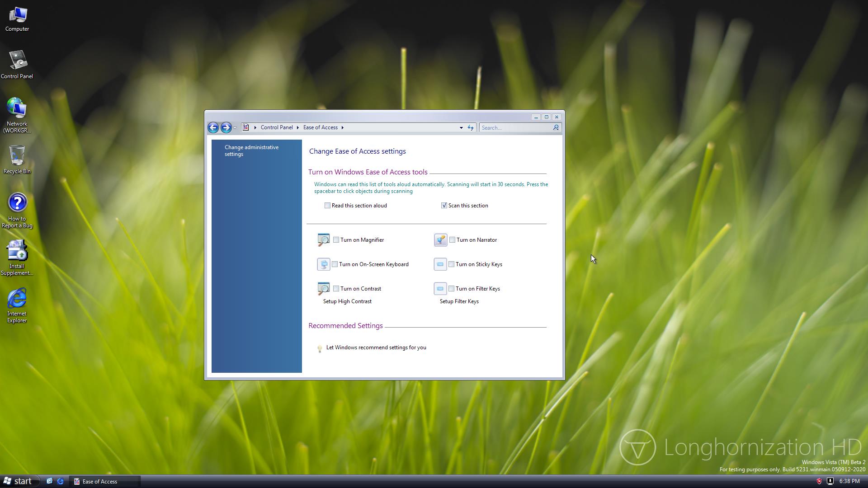The height and width of the screenshot is (488, 868).
Task: Uncheck Scan this section
Action: coord(444,206)
